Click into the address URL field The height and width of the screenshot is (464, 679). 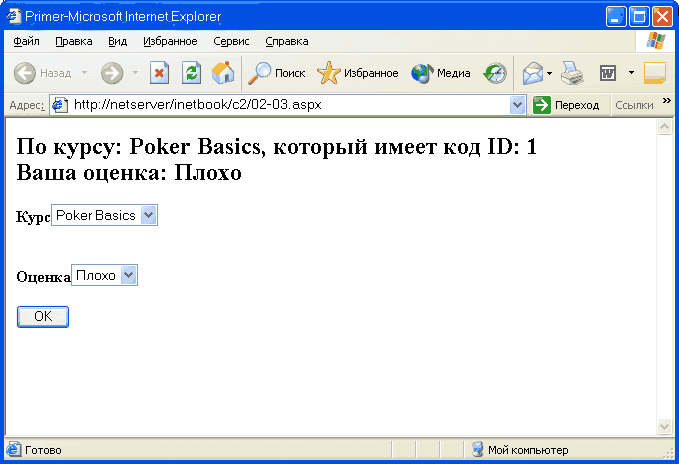pyautogui.click(x=288, y=105)
